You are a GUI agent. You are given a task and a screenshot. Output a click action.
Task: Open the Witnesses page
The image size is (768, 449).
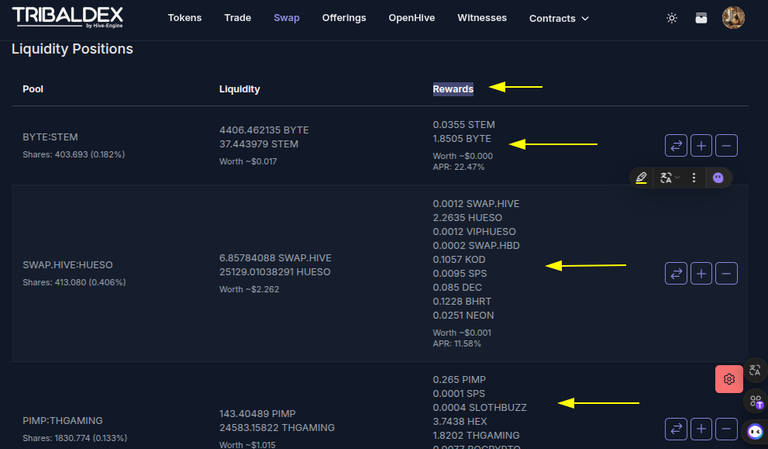pyautogui.click(x=482, y=18)
